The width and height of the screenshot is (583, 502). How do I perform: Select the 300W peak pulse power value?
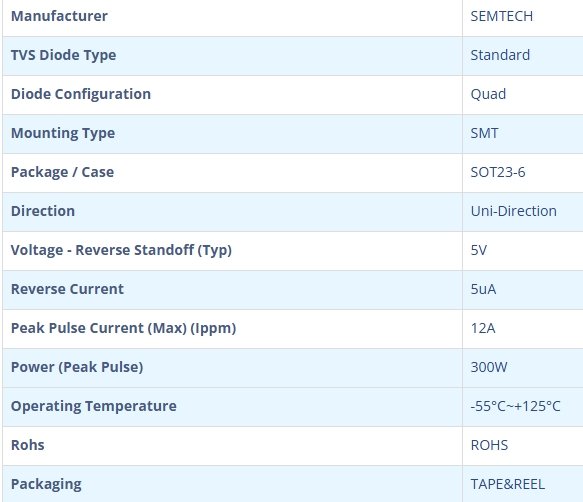coord(489,367)
